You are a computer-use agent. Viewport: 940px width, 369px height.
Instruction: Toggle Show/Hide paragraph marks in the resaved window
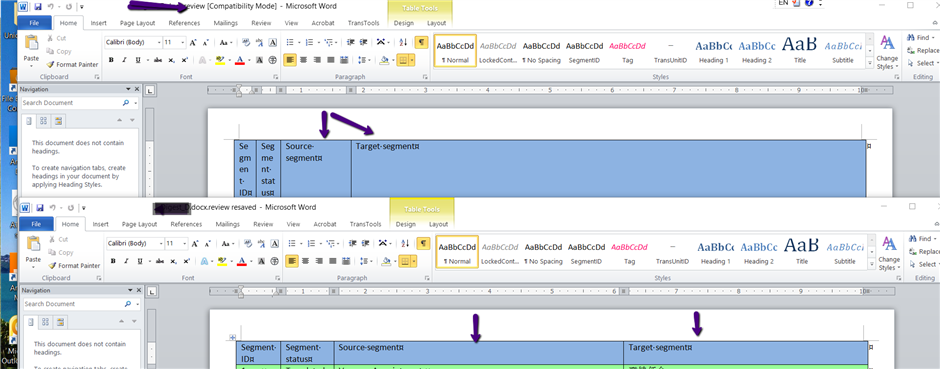[423, 243]
